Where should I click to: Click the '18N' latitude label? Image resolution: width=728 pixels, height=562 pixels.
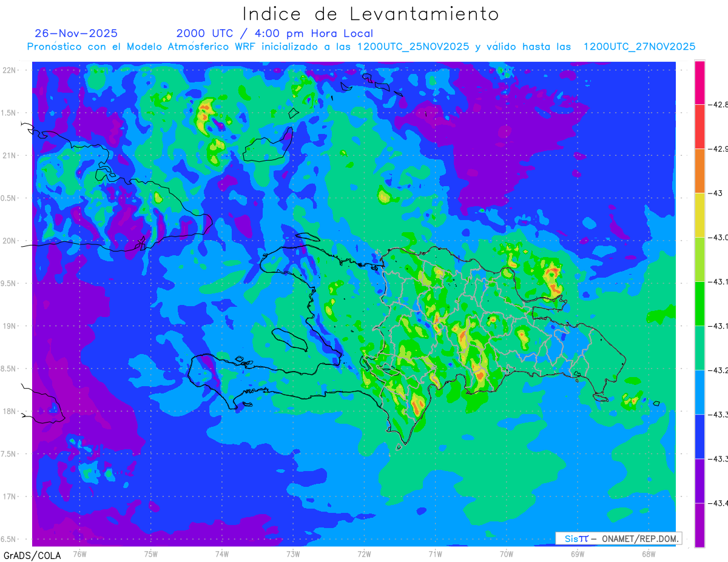[x=10, y=411]
